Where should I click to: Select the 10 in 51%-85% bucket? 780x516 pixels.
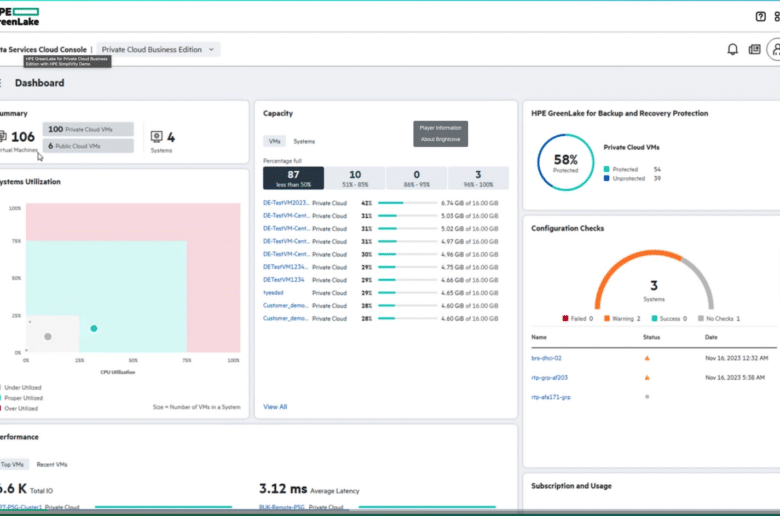point(355,178)
